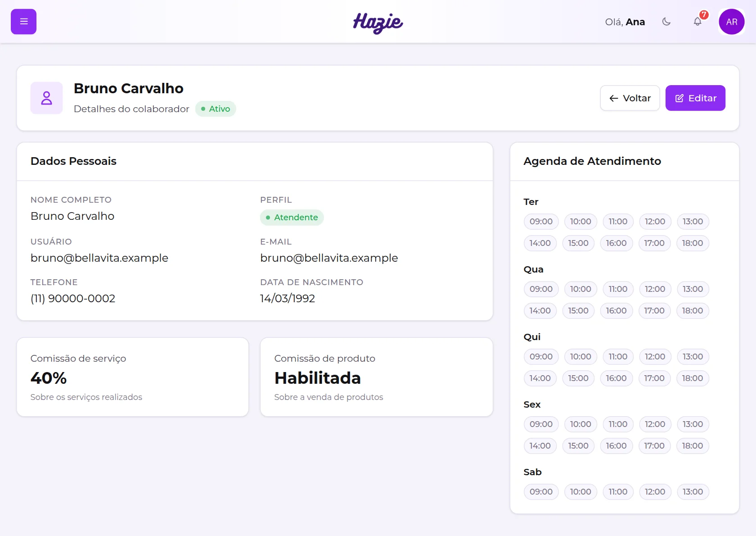Click the Sab day label
The height and width of the screenshot is (536, 756).
(532, 472)
